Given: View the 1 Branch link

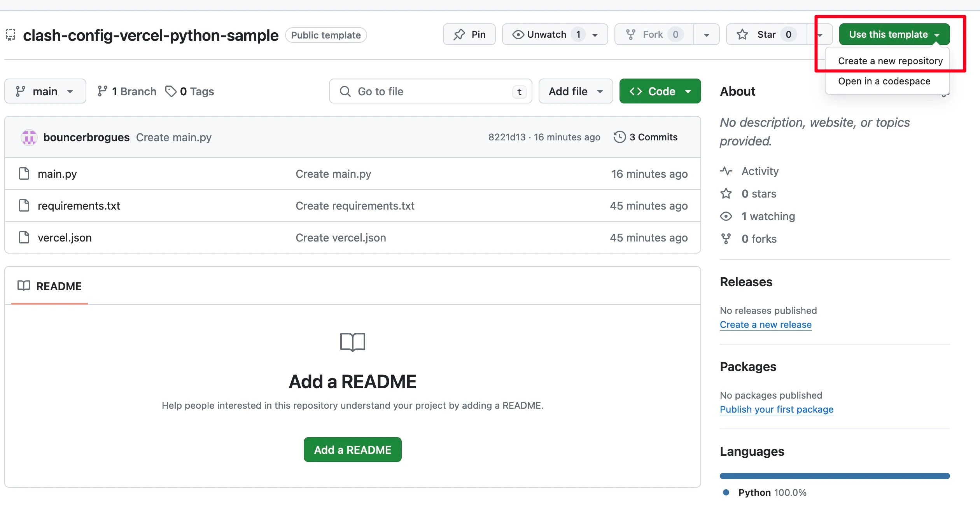Looking at the screenshot, I should click(127, 91).
